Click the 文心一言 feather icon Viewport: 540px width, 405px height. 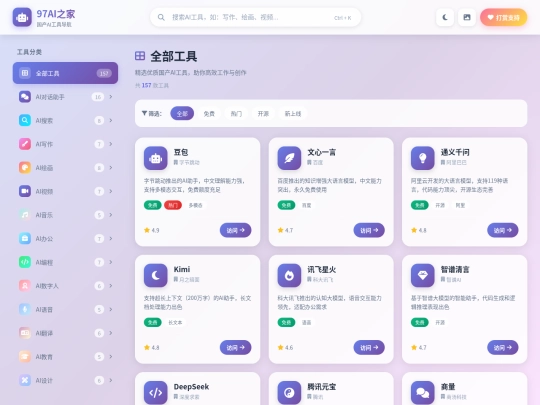[289, 158]
